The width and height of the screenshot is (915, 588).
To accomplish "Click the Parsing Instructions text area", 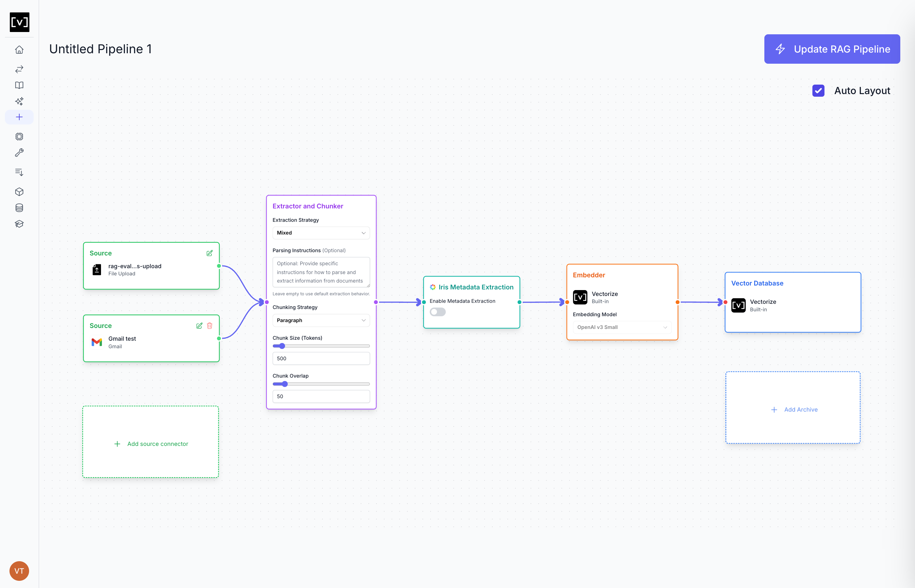I will 321,272.
